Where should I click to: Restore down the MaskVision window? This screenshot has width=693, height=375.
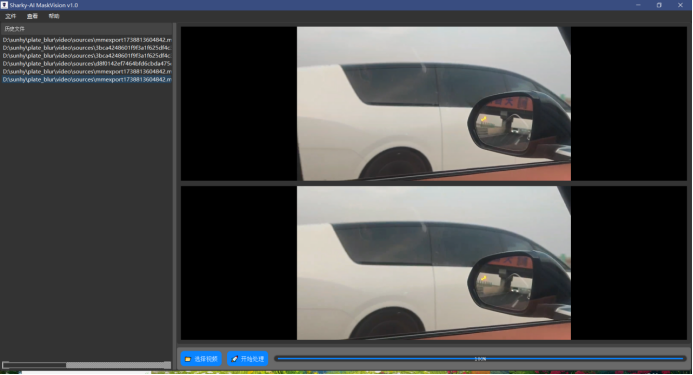659,5
